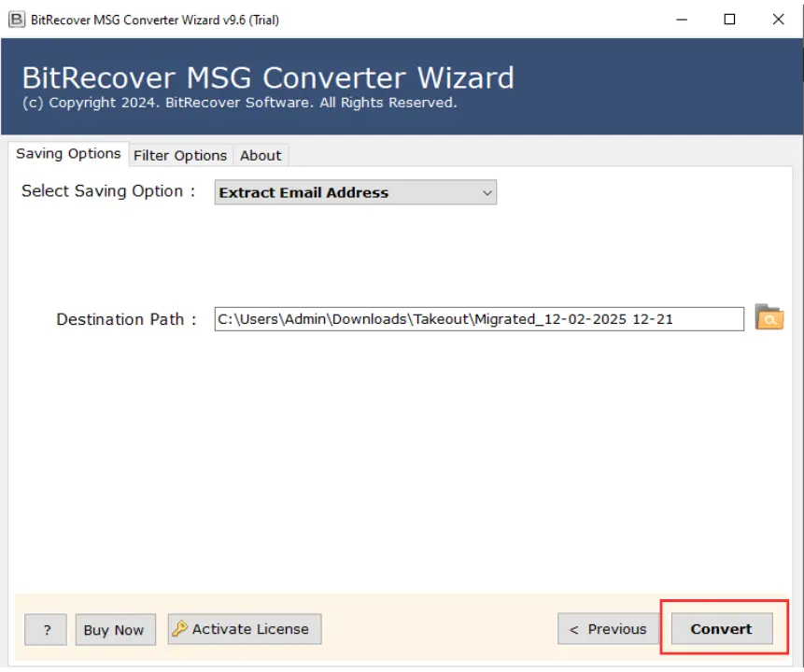The image size is (804, 672).
Task: Click the Activate License button
Action: point(245,629)
